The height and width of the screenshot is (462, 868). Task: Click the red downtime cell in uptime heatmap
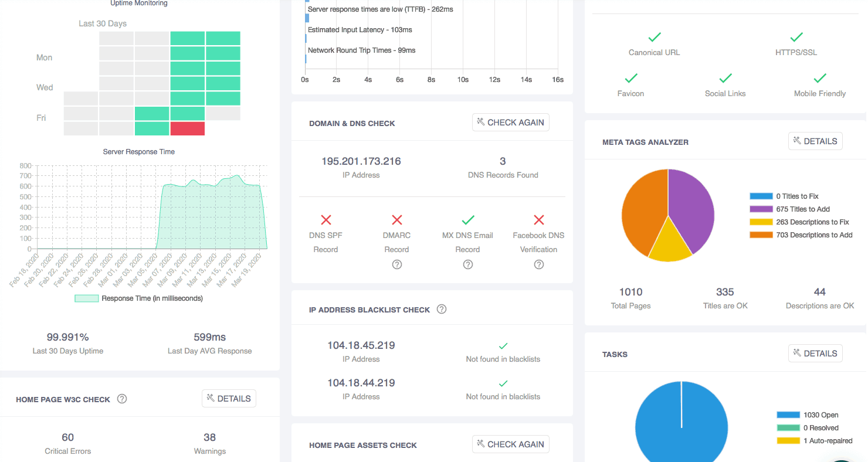187,128
